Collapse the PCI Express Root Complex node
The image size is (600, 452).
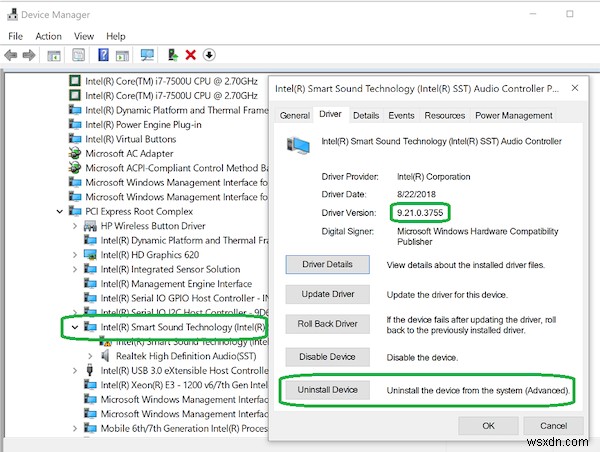(x=60, y=211)
